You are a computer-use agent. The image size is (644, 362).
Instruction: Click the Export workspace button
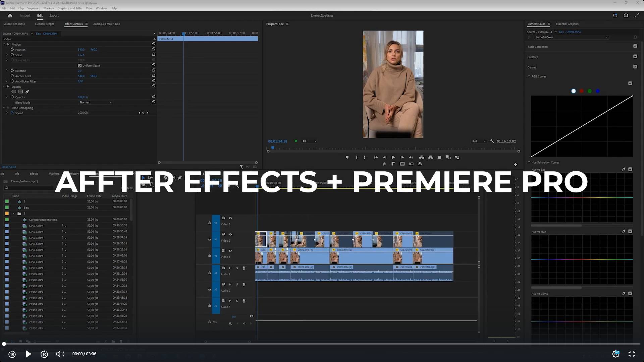point(54,15)
